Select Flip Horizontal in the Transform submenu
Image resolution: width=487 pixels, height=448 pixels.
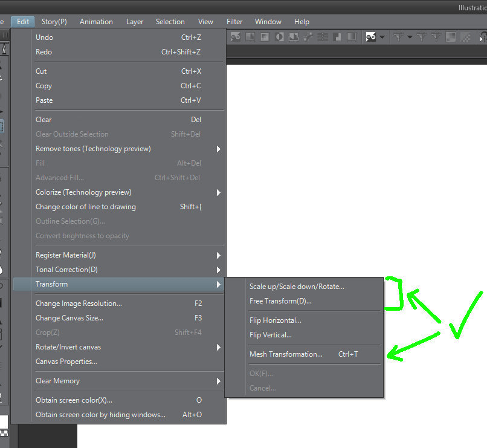pyautogui.click(x=275, y=320)
